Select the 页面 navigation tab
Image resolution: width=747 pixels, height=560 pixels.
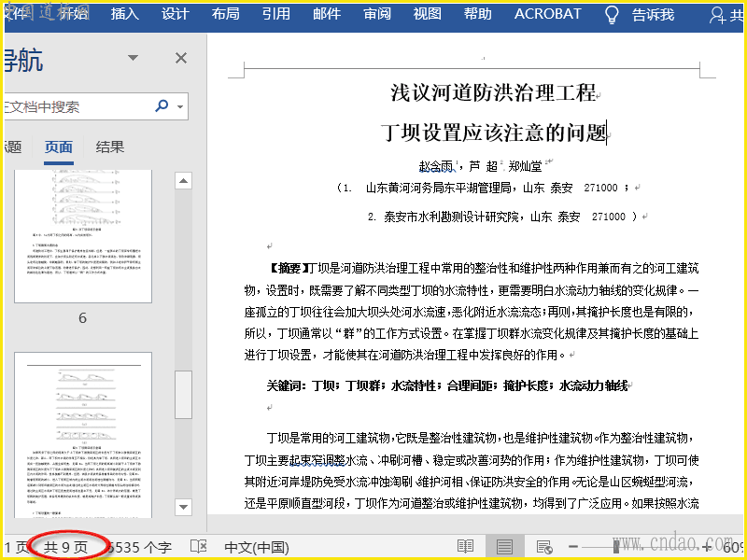tap(59, 147)
